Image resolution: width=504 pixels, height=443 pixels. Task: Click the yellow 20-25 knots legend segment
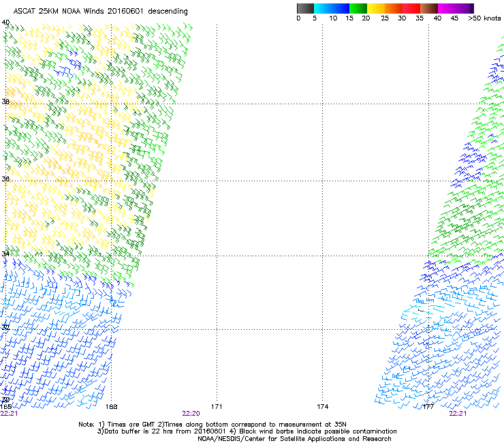(x=376, y=8)
